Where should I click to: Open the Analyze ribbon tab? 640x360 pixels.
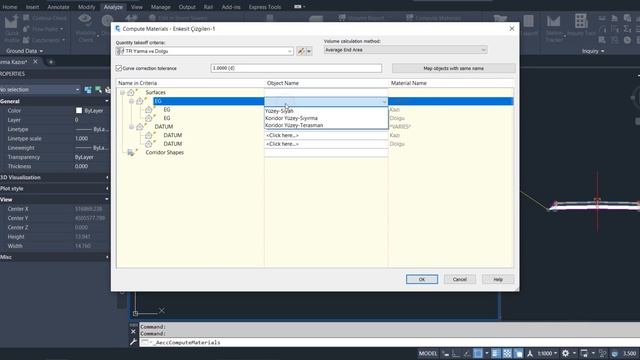[x=113, y=7]
